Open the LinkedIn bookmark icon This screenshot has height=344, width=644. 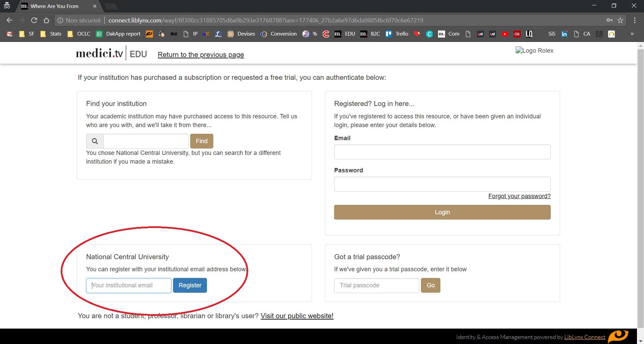[x=565, y=34]
